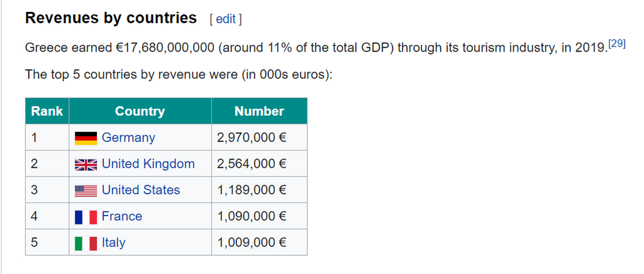Click the Germany flag icon
The width and height of the screenshot is (644, 274).
coord(86,138)
